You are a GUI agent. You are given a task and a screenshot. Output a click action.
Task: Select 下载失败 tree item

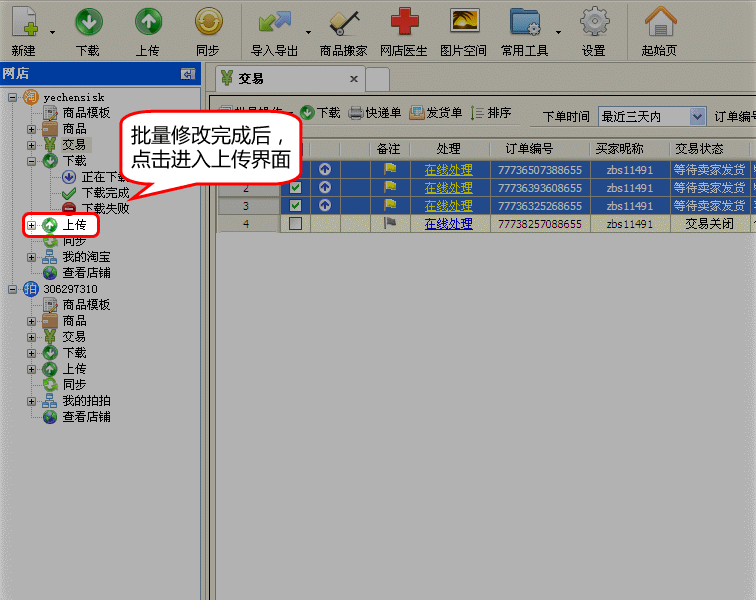coord(105,209)
